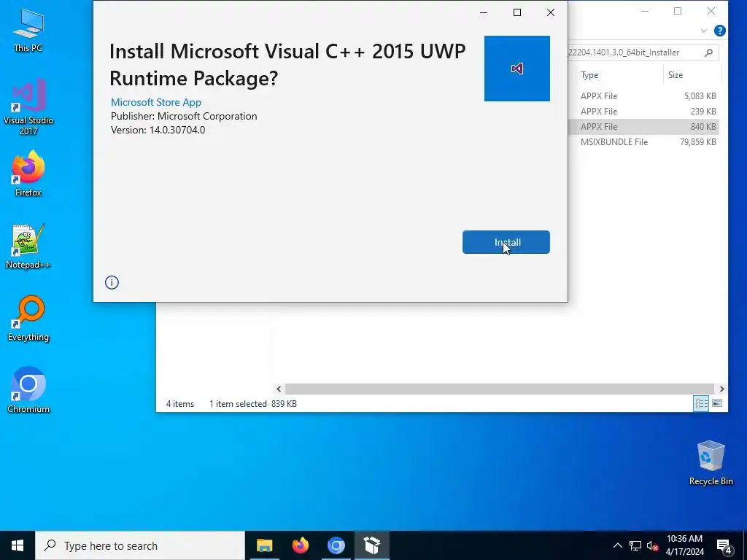The width and height of the screenshot is (747, 560).
Task: Click the Explorer search box magnifier icon
Action: point(708,52)
